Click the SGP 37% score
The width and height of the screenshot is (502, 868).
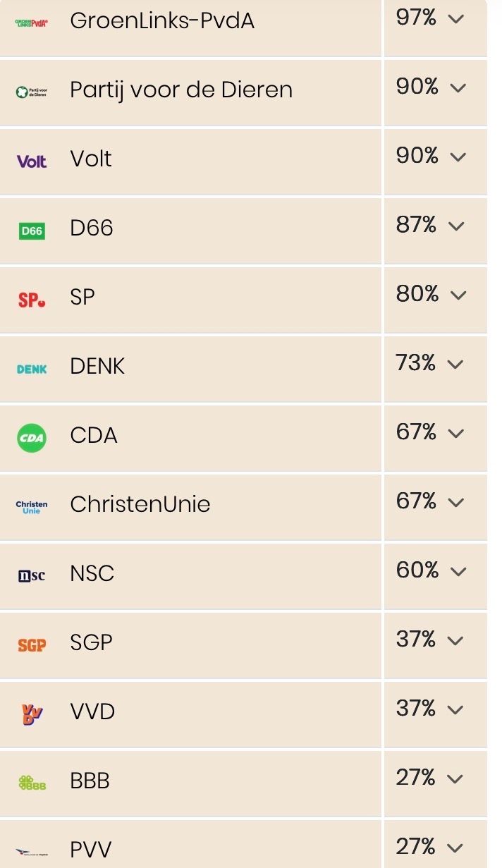tap(416, 639)
